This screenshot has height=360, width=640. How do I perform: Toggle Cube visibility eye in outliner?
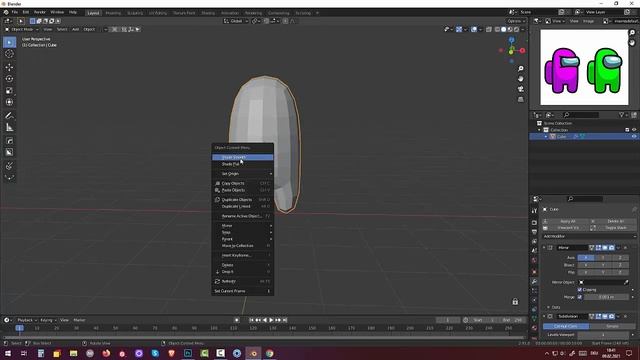tap(634, 137)
